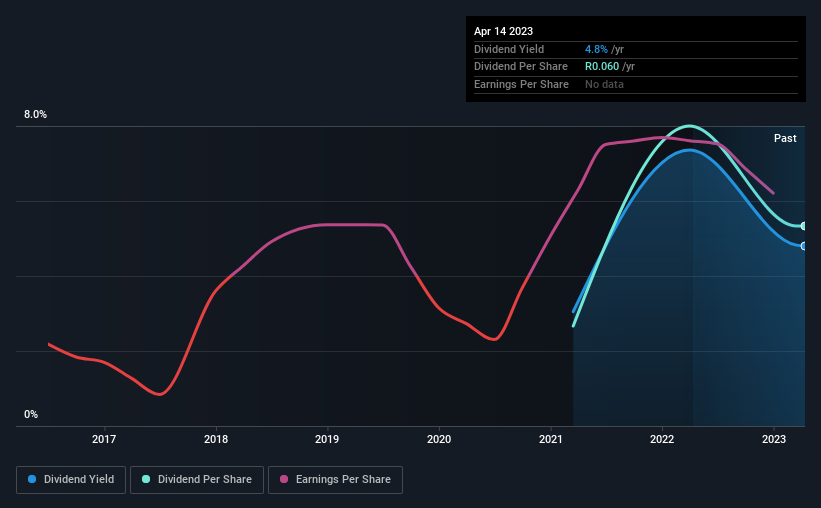The image size is (821, 508).
Task: Click the 2020 x-axis label
Action: [439, 439]
